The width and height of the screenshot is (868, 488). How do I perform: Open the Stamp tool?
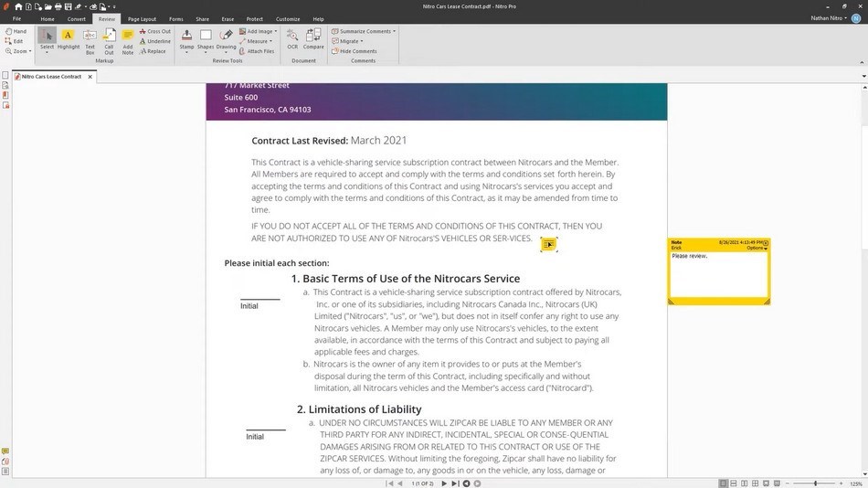(186, 38)
